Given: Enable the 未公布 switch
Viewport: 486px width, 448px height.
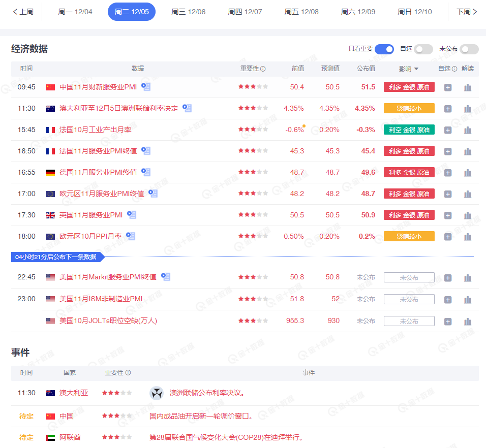Looking at the screenshot, I should (469, 49).
